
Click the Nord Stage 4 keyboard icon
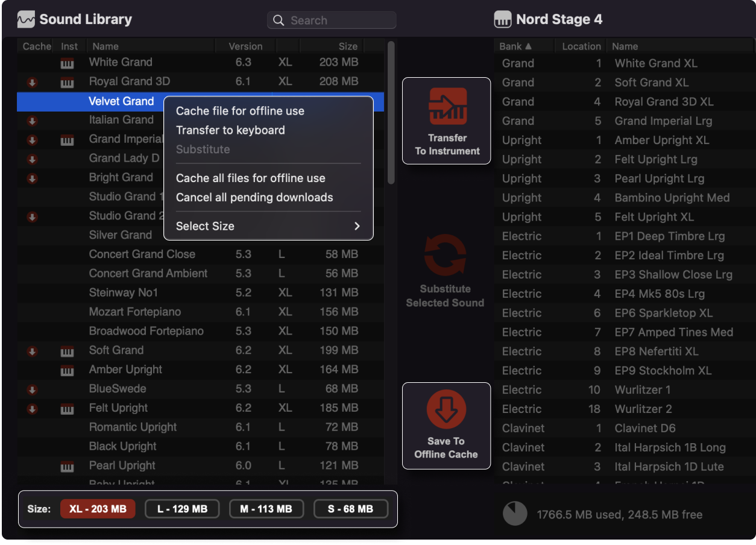coord(502,20)
